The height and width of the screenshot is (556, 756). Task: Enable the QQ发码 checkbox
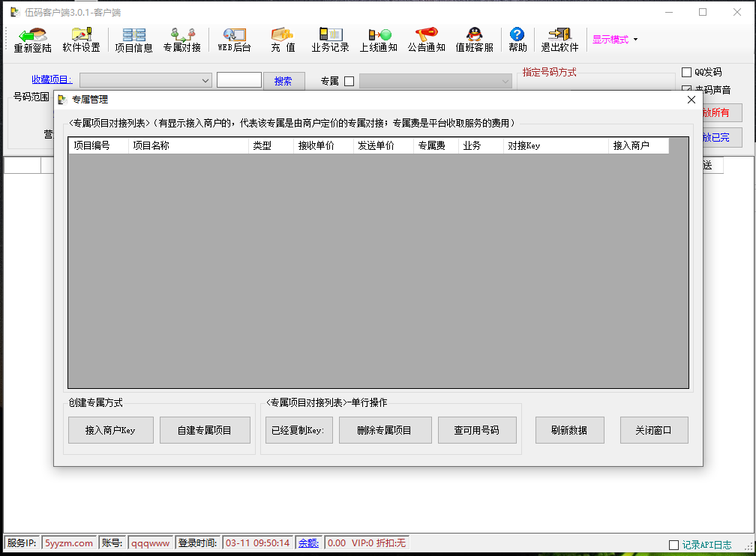pyautogui.click(x=686, y=73)
